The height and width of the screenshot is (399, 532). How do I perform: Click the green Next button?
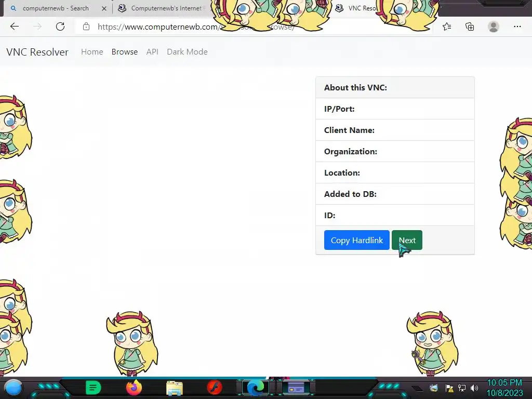point(407,240)
